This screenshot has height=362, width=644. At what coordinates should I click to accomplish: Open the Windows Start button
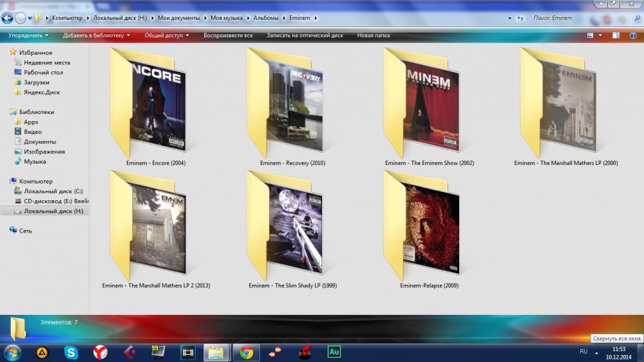click(x=12, y=352)
